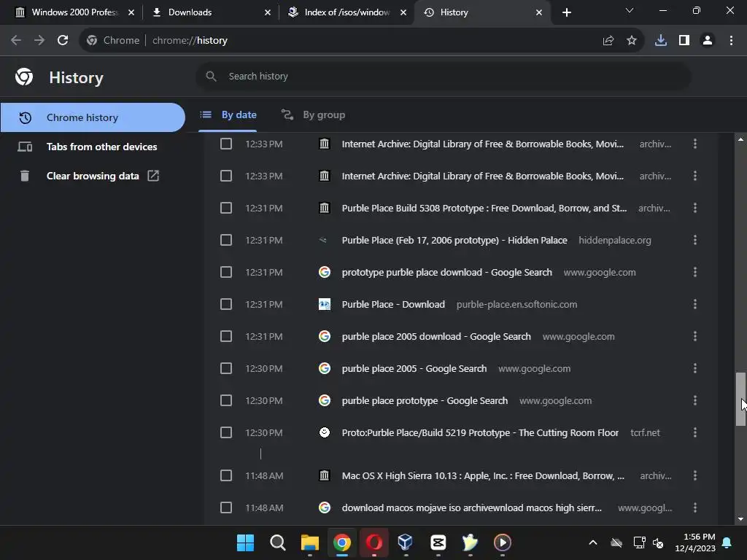This screenshot has height=560, width=747.
Task: Reload the history page
Action: [x=63, y=41]
